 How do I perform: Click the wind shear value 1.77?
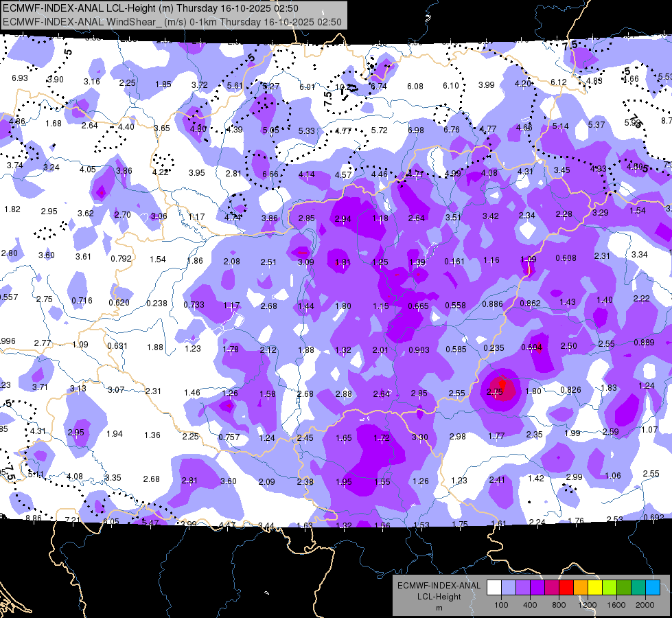(496, 436)
